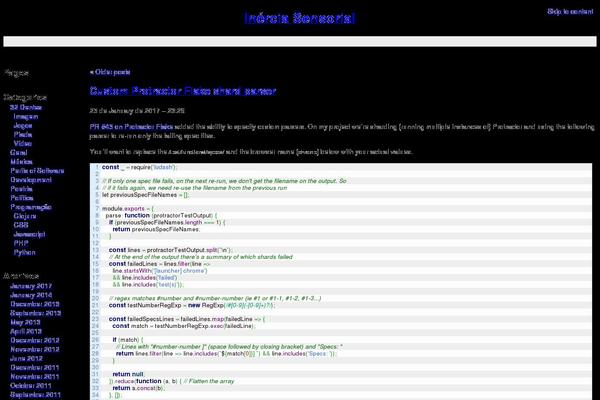Open the May 2013 archive

pos(25,322)
